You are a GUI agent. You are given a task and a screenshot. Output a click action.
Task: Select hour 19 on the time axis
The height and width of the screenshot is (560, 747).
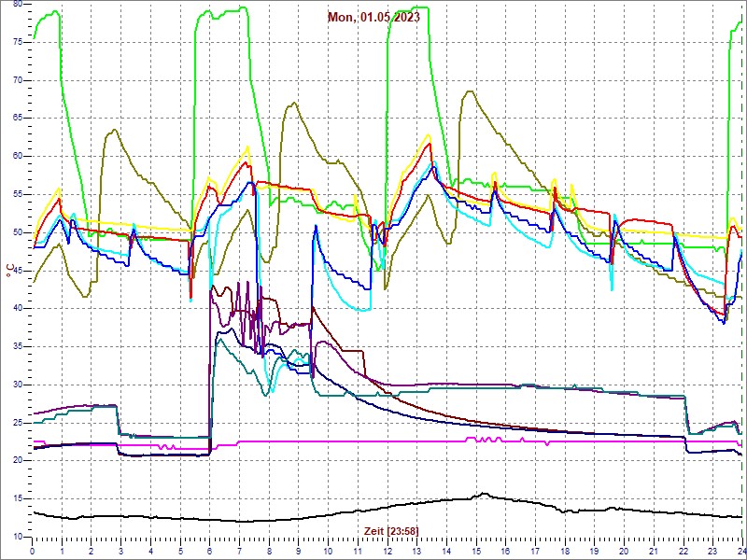(x=594, y=550)
